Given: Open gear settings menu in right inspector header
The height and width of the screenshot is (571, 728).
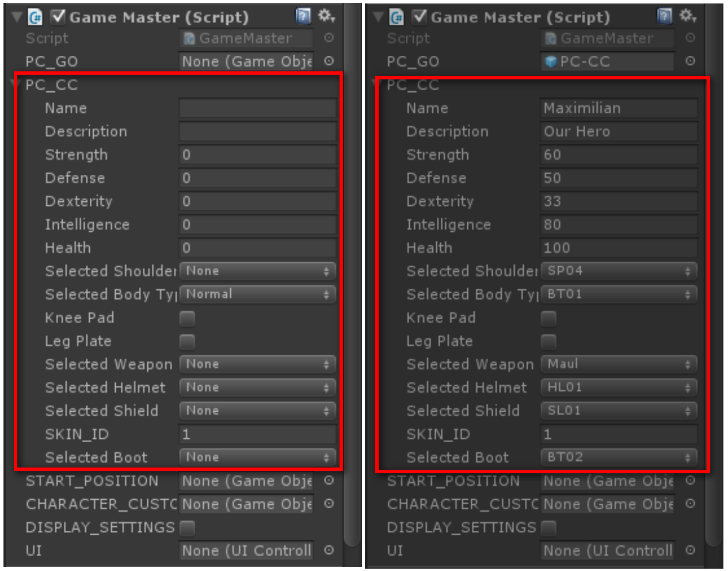Looking at the screenshot, I should pyautogui.click(x=687, y=16).
